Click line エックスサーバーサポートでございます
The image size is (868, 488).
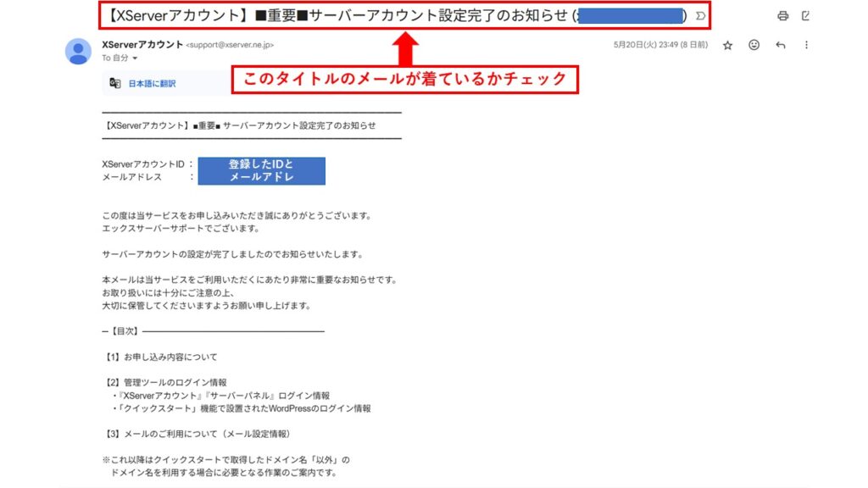[181, 229]
